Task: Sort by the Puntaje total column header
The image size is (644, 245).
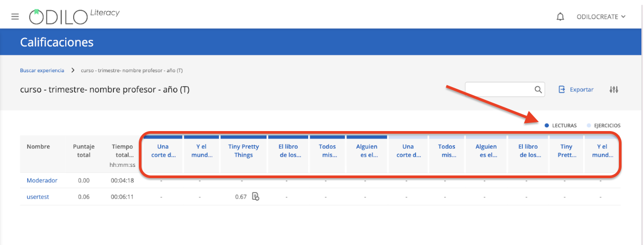Action: [84, 151]
